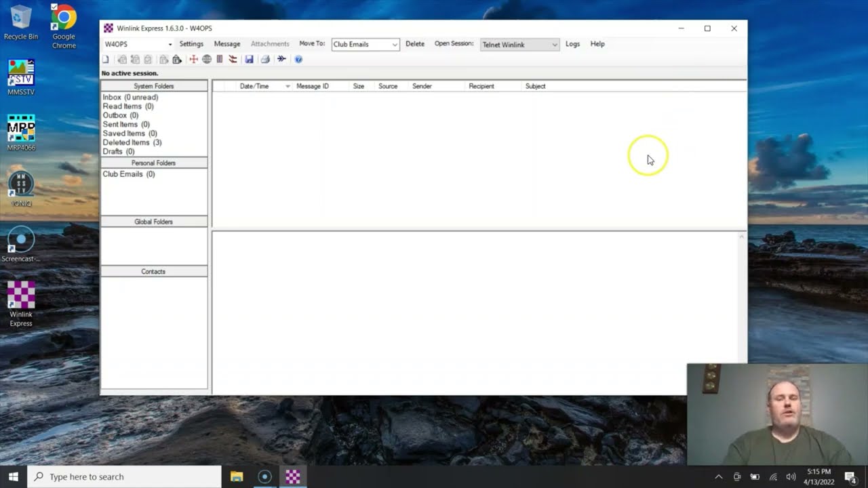868x488 pixels.
Task: Select the Outbox folder
Action: (121, 115)
